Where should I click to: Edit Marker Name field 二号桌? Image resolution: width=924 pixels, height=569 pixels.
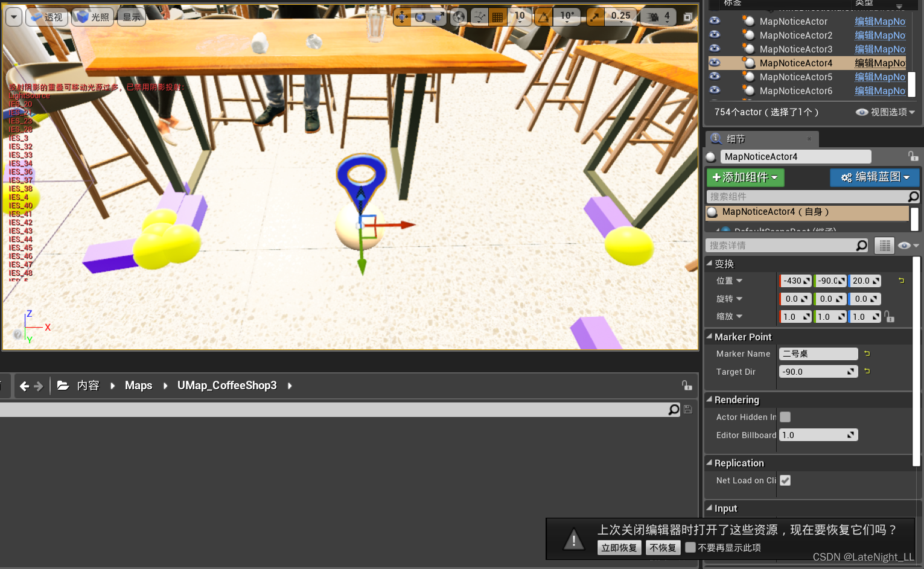click(818, 354)
